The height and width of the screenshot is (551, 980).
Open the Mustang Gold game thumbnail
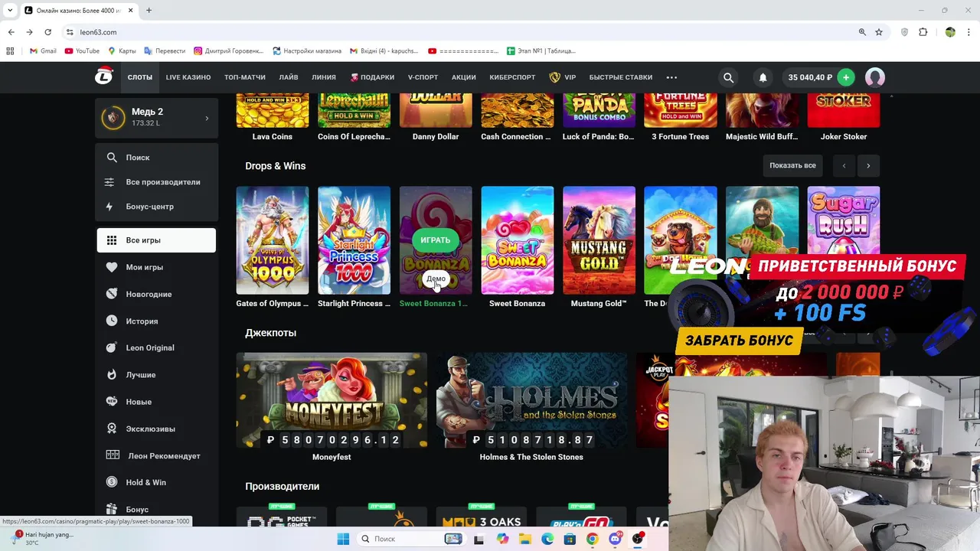pos(599,240)
